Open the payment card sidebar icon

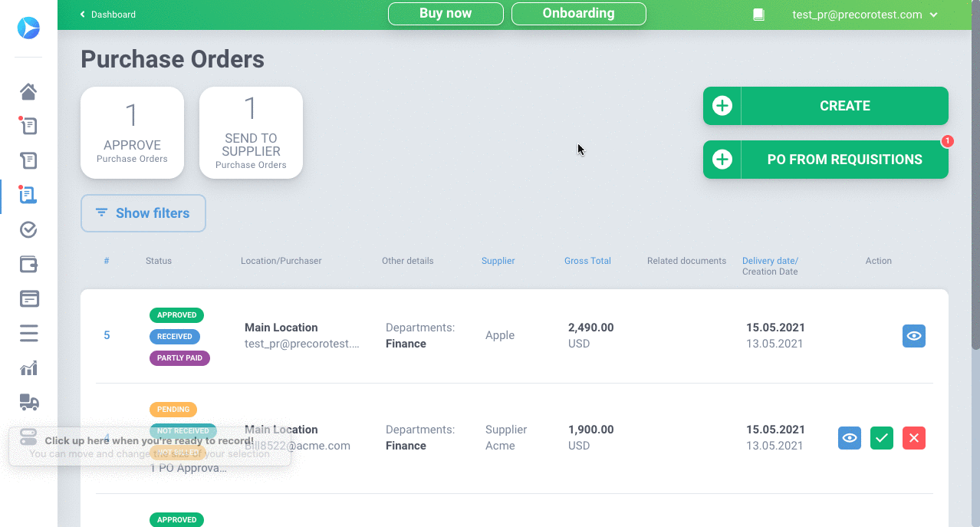point(28,298)
